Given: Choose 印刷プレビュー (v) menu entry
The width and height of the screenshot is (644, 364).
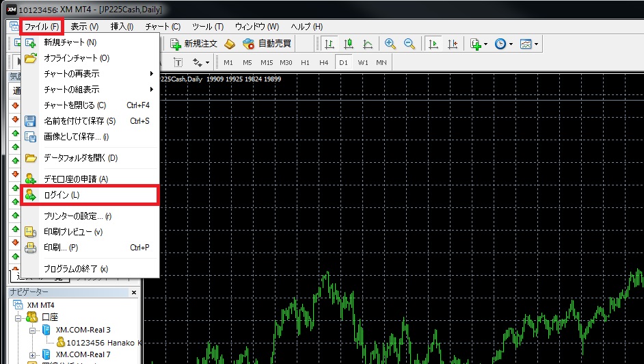Looking at the screenshot, I should (x=90, y=232).
